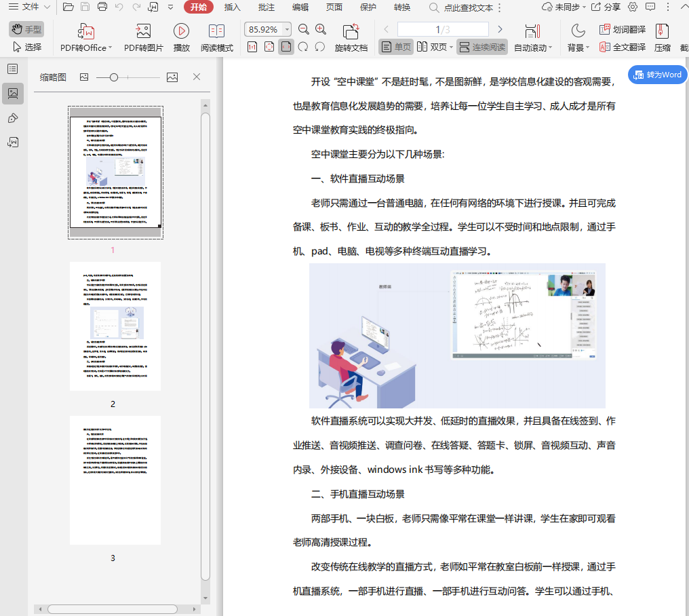Click 旋转文档 rotate document
This screenshot has height=616, width=689.
351,38
